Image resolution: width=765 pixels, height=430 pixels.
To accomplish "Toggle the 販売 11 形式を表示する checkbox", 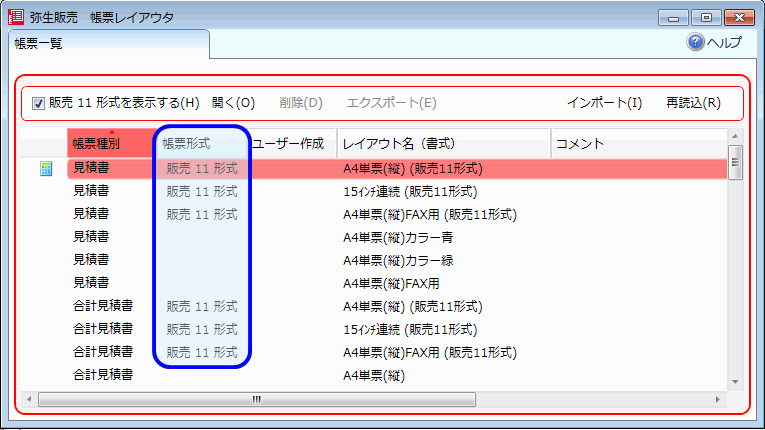I will pos(38,103).
